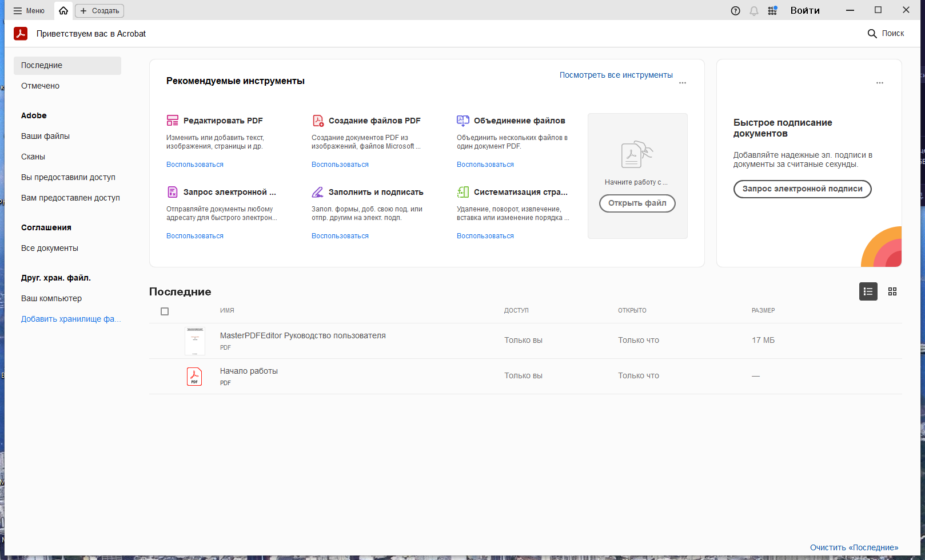This screenshot has width=925, height=560.
Task: Open Ваши файлы section
Action: point(45,136)
